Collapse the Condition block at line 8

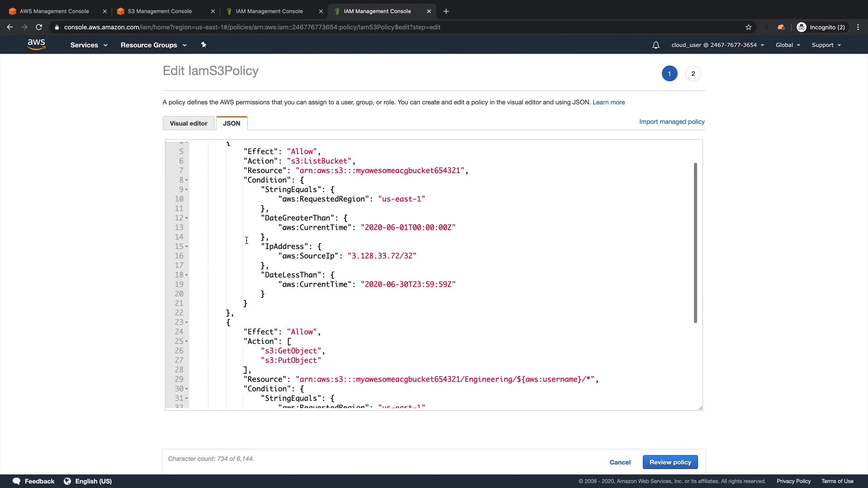coord(187,180)
